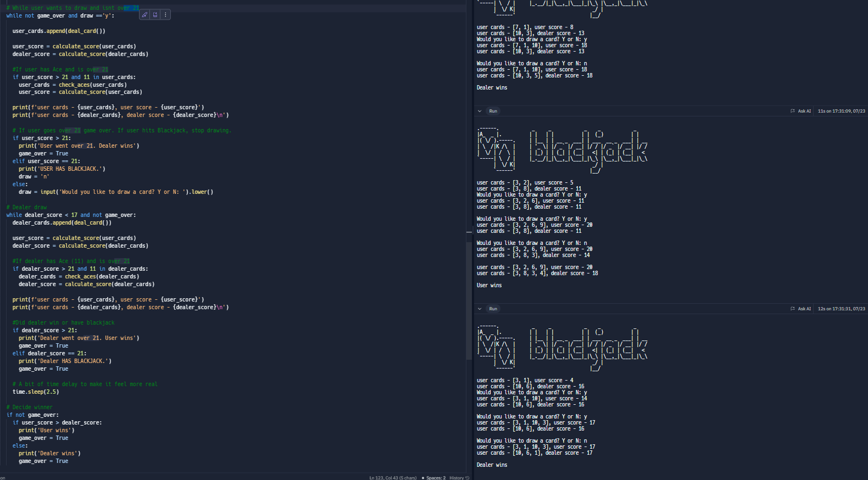Click the Ask AI icon for the 17:31:09 run

pyautogui.click(x=793, y=111)
